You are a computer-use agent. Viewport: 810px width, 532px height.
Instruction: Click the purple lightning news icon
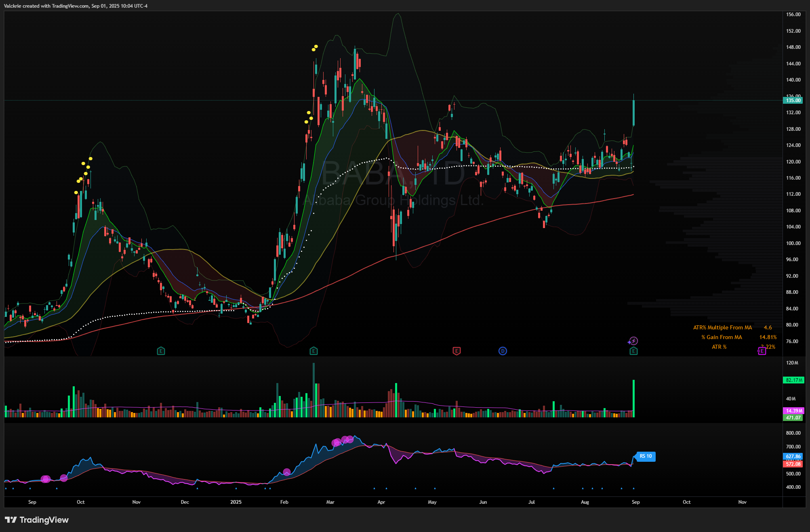click(633, 341)
